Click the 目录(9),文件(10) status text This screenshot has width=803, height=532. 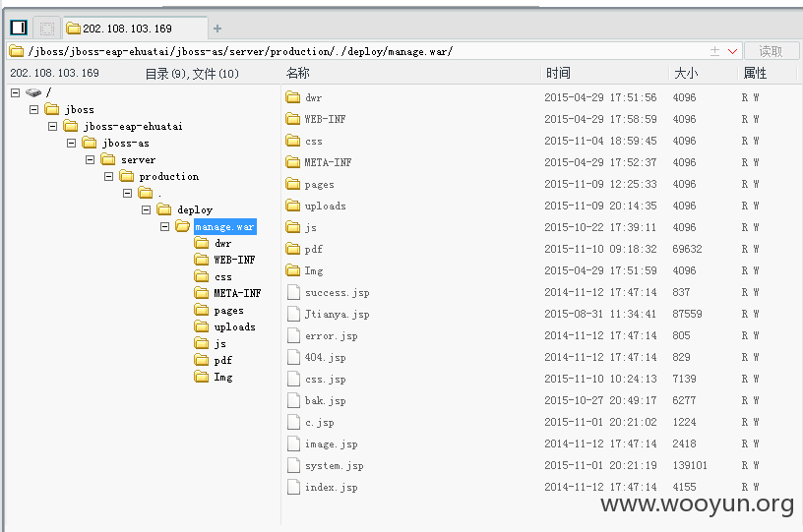[192, 74]
